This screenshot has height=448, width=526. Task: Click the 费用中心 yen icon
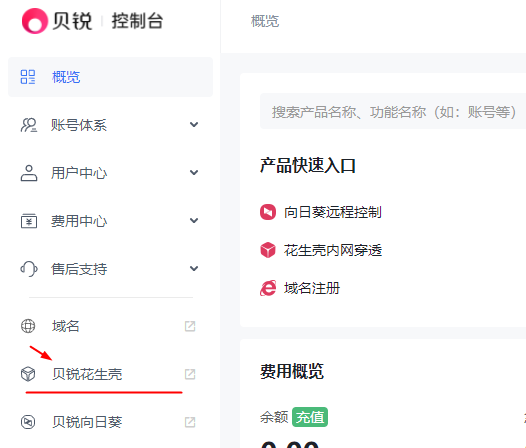[x=29, y=221]
